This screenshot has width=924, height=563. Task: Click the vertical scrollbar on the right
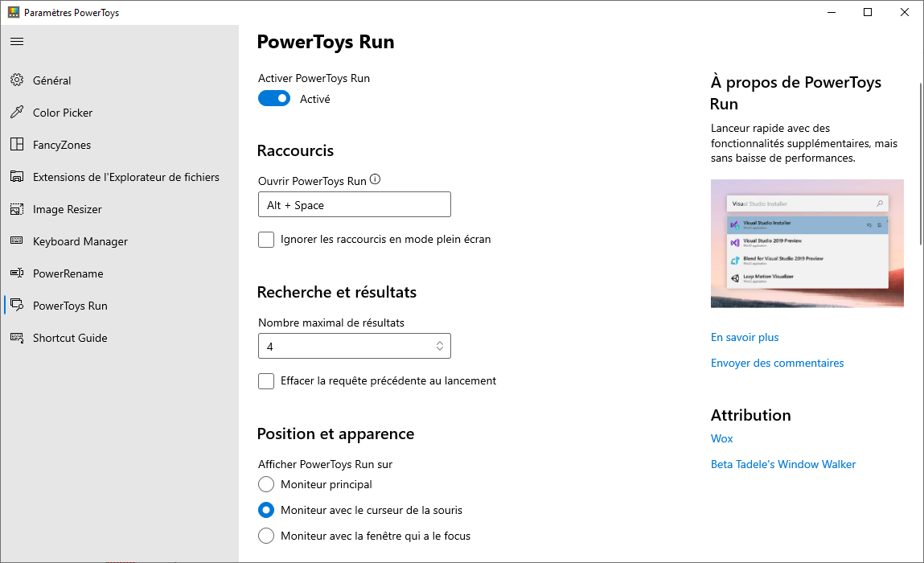click(x=921, y=164)
